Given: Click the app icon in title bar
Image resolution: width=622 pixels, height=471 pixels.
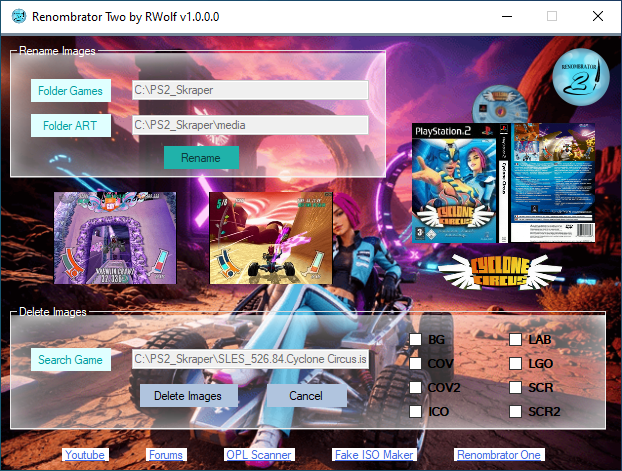Looking at the screenshot, I should tap(19, 16).
